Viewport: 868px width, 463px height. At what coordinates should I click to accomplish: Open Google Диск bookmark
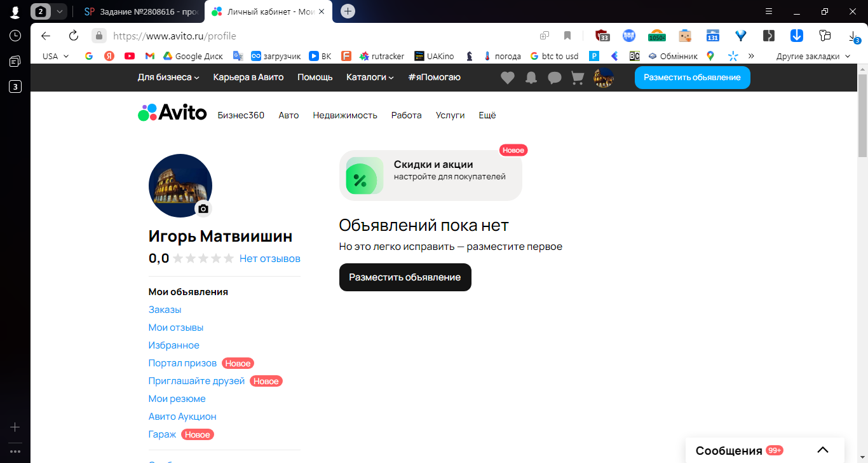click(193, 56)
